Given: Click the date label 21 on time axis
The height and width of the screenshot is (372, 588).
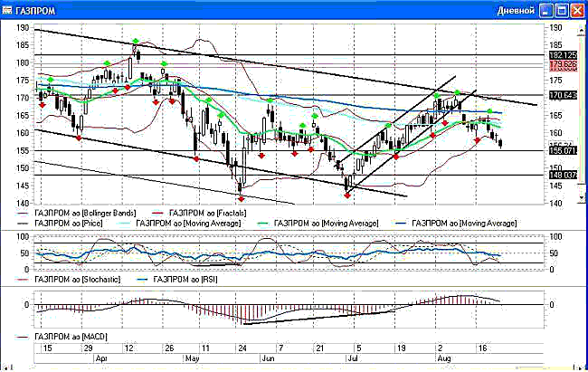Looking at the screenshot, I should coord(319,348).
